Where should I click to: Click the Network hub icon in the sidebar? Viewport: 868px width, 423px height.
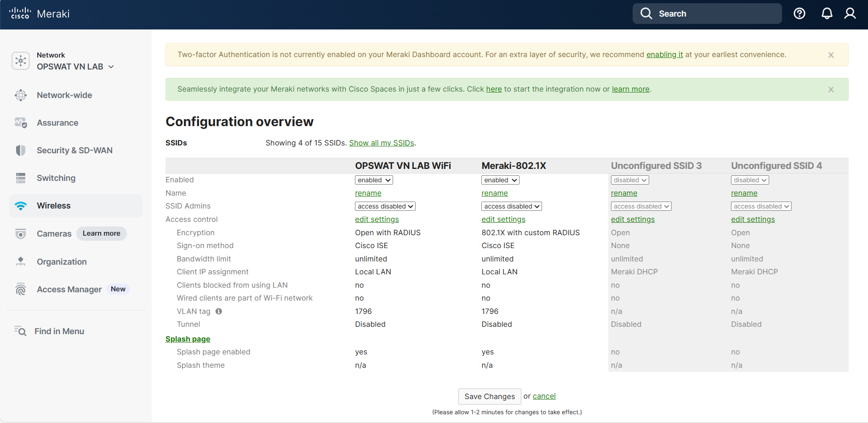click(x=21, y=61)
